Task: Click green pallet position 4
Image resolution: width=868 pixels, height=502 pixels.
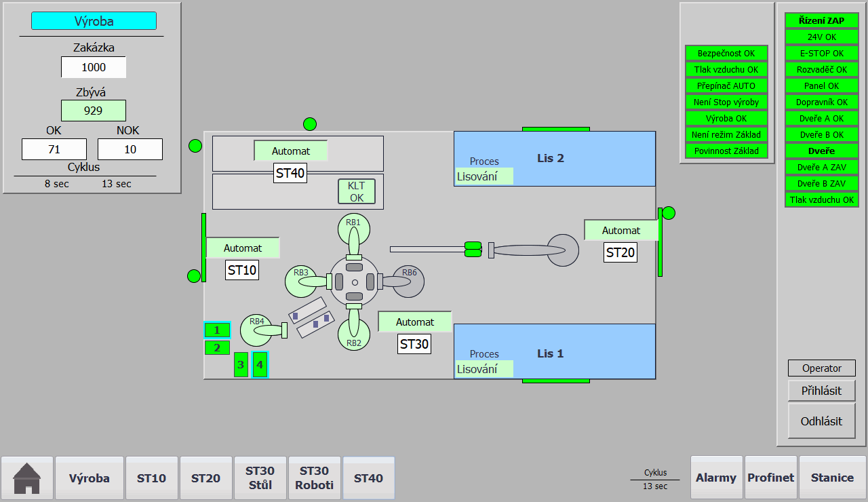Action: pos(260,364)
